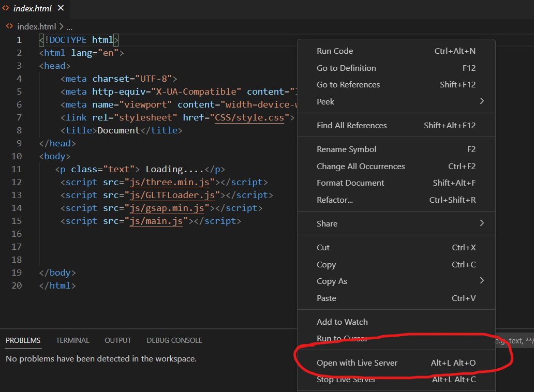
Task: Place cursor on !DOCTYPE html text
Action: coord(79,40)
